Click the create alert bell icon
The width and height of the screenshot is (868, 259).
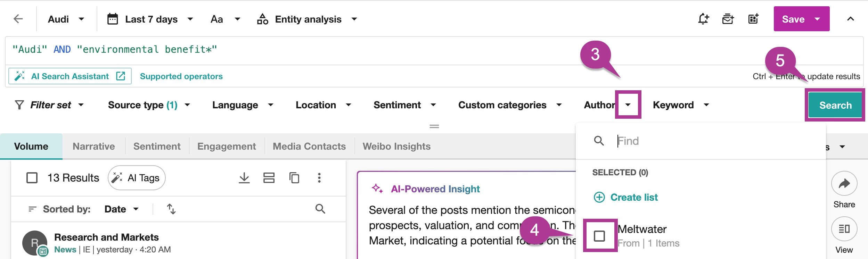point(703,19)
